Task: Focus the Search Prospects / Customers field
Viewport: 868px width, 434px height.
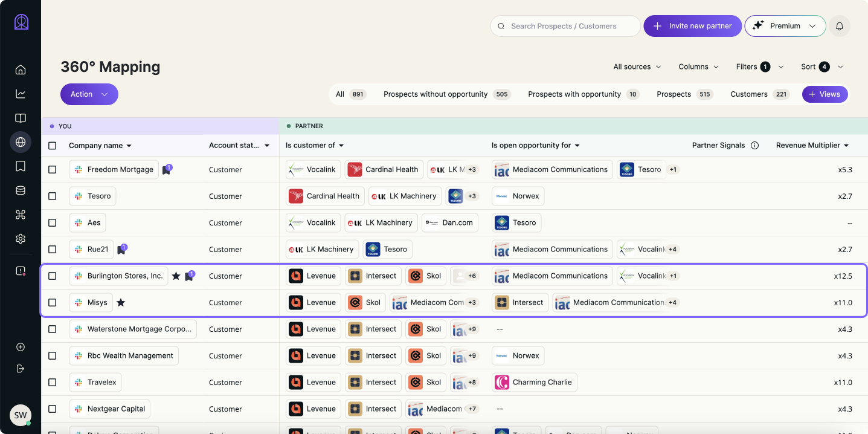Action: point(565,26)
